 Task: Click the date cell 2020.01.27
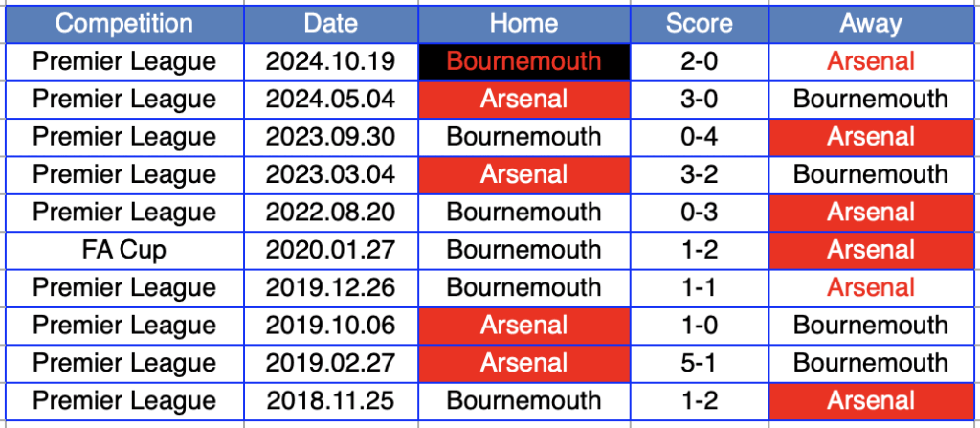330,250
